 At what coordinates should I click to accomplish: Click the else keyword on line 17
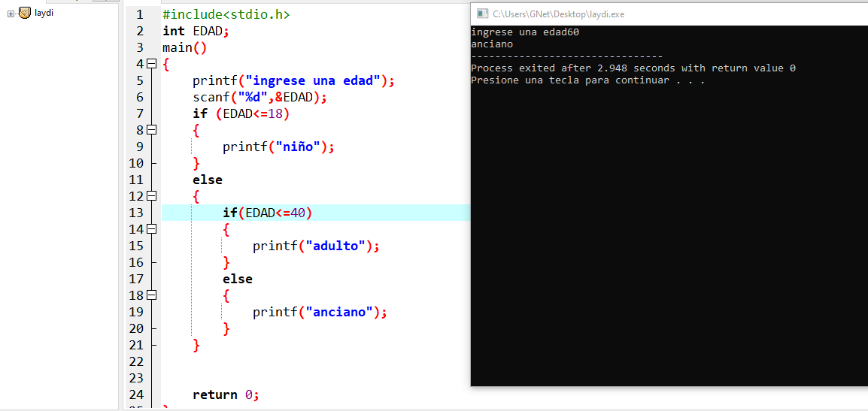coord(238,279)
